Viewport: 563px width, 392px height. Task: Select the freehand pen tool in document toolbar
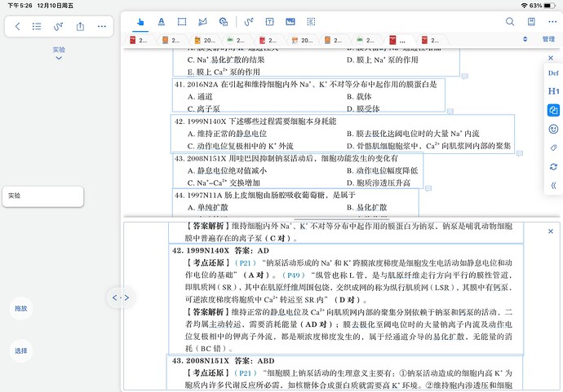pyautogui.click(x=249, y=22)
